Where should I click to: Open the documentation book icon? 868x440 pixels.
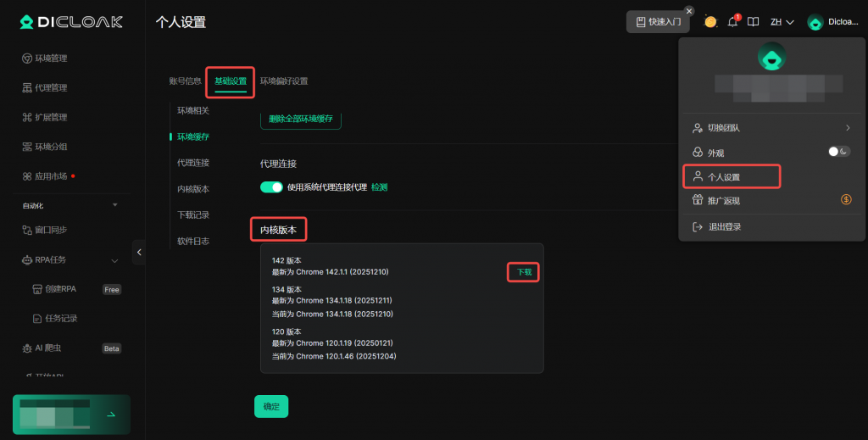coord(753,22)
